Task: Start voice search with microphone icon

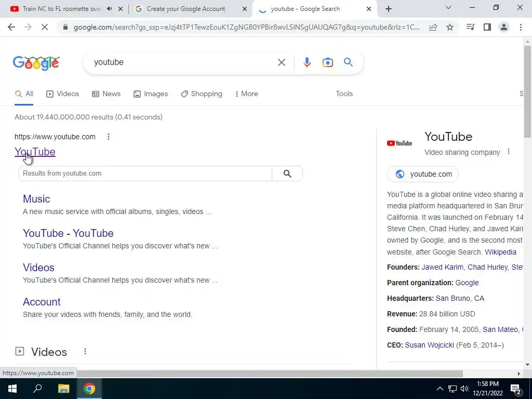Action: pyautogui.click(x=307, y=62)
